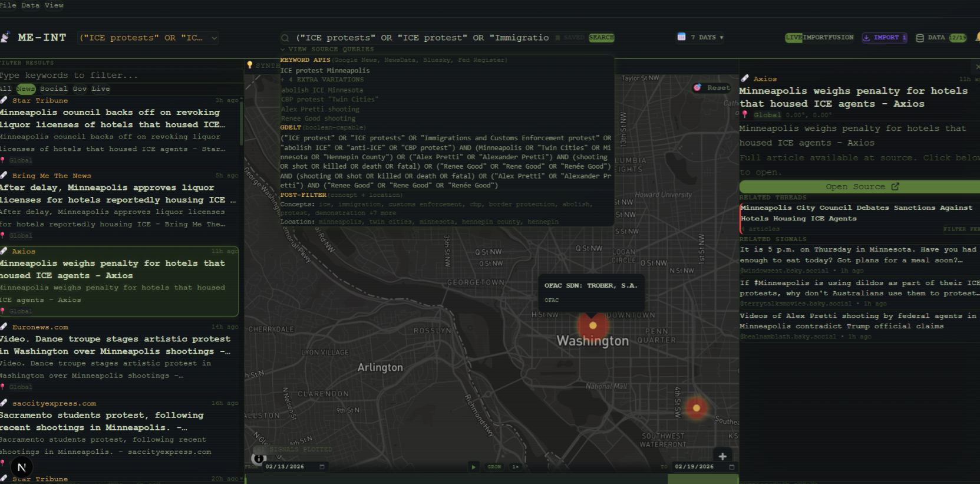The image size is (980, 484).
Task: Click the external link icon on Open Source
Action: pyautogui.click(x=895, y=186)
